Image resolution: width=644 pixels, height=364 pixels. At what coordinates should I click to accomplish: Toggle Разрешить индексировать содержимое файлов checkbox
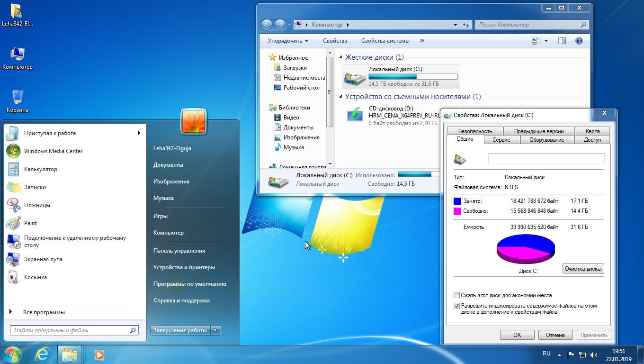pyautogui.click(x=457, y=306)
